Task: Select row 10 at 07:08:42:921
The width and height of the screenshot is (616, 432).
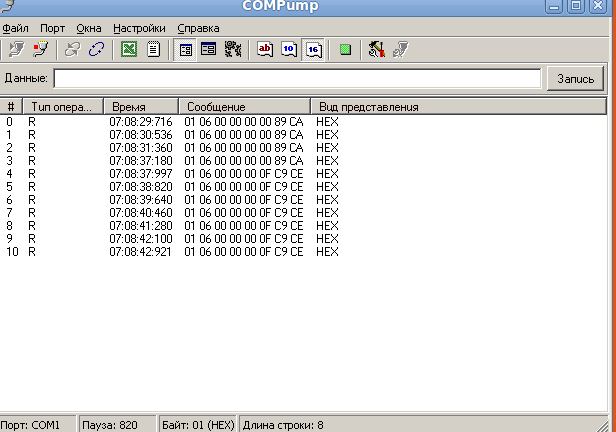Action: pyautogui.click(x=303, y=251)
